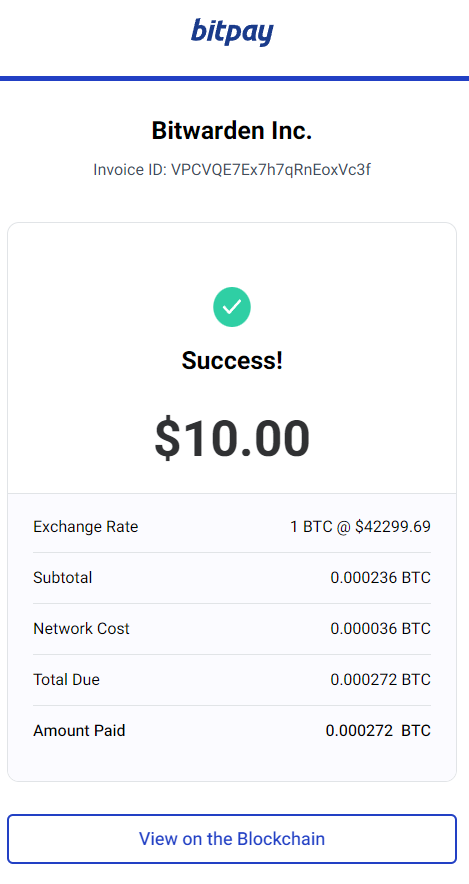Click the bitpay logo

point(232,32)
